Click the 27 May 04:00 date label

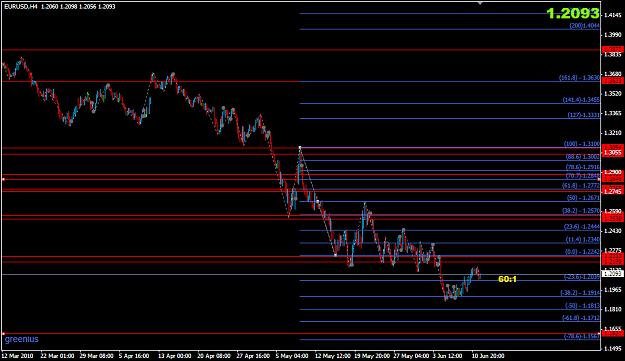pos(411,356)
